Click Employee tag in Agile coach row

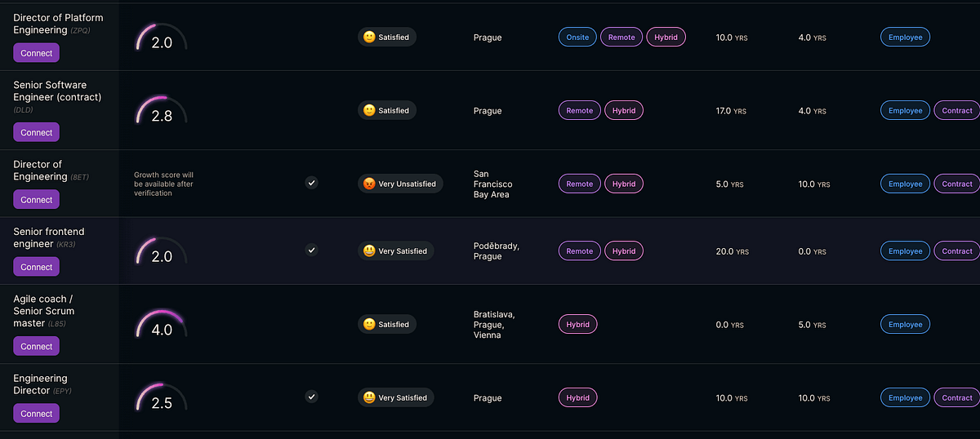(x=905, y=324)
